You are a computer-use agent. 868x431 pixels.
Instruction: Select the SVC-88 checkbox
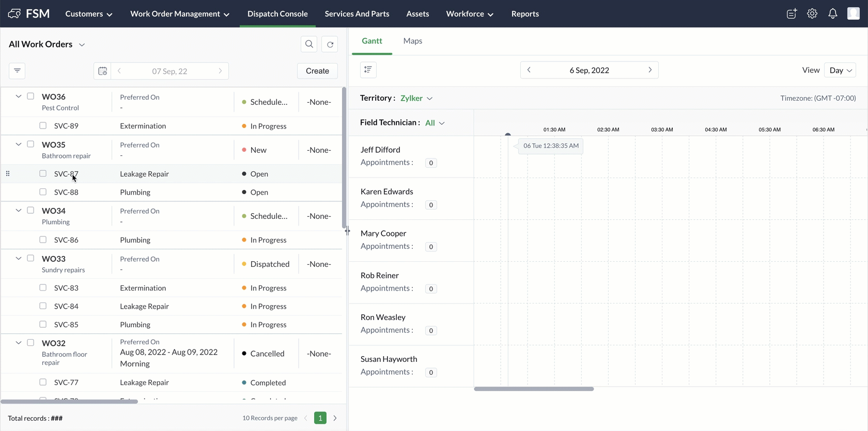coord(43,192)
